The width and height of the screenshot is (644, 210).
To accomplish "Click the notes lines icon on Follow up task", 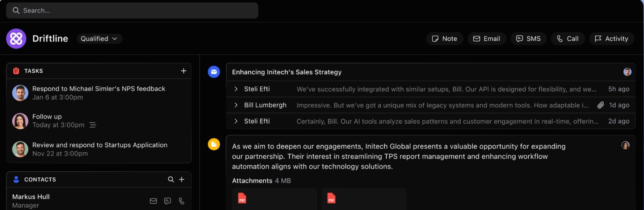I will coord(93,125).
